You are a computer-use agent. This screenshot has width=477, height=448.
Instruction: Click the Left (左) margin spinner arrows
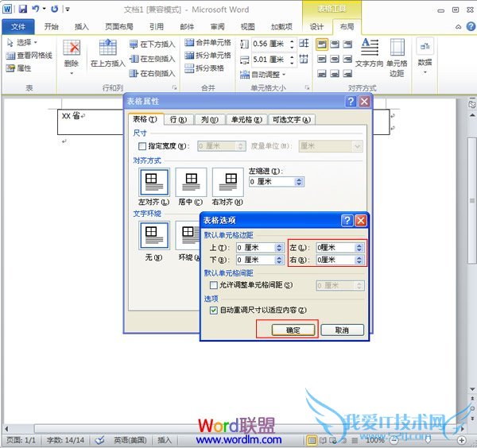359,248
